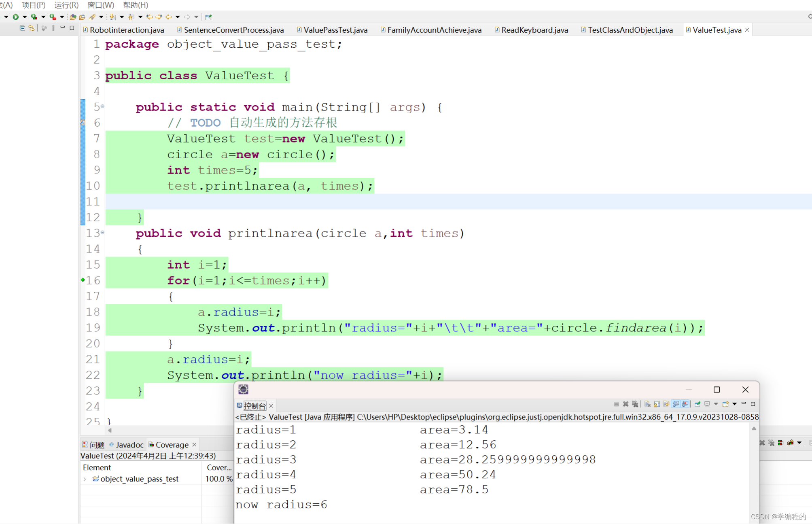The height and width of the screenshot is (524, 812).
Task: Click the Search flashlight icon in the toolbar
Action: click(92, 17)
